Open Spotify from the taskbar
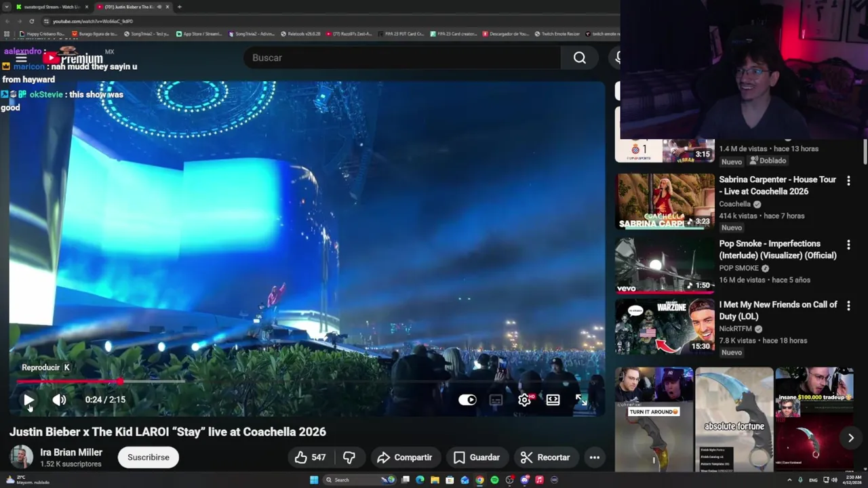The width and height of the screenshot is (868, 488). pos(494,480)
